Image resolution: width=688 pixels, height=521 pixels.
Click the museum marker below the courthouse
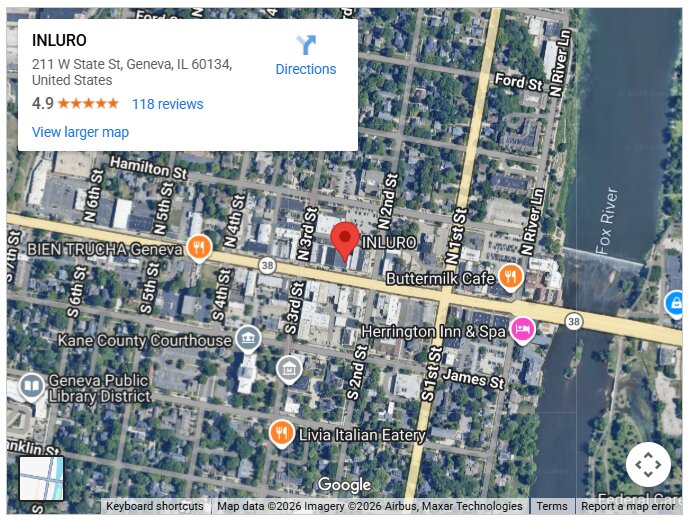[289, 370]
